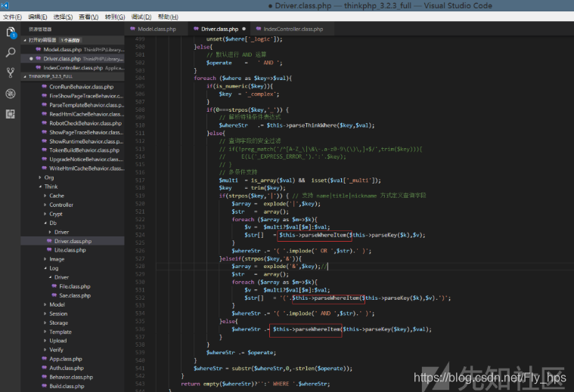
Task: Open the Debug view in activity bar
Action: (11, 94)
